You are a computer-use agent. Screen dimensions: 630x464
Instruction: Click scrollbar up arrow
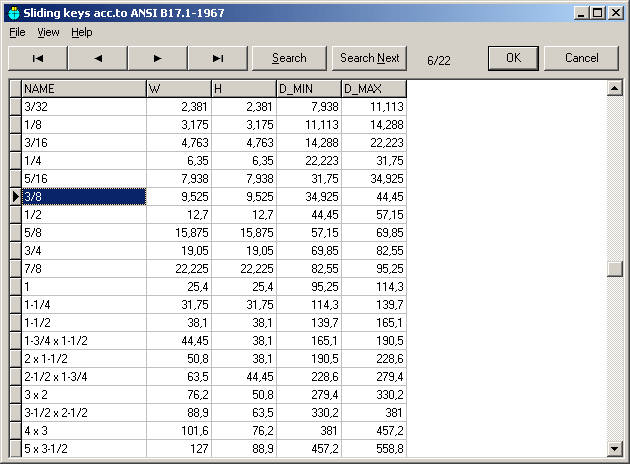tap(614, 89)
